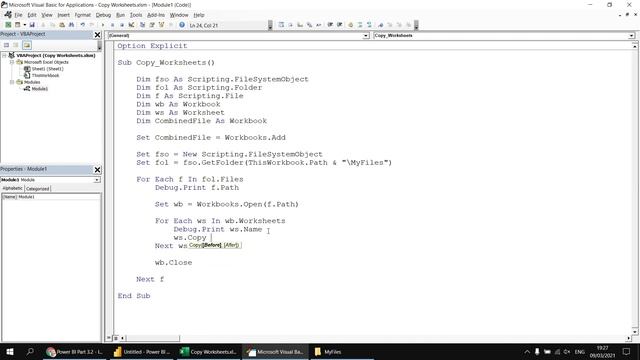Run the macro with the Run Sub icon

[102, 25]
